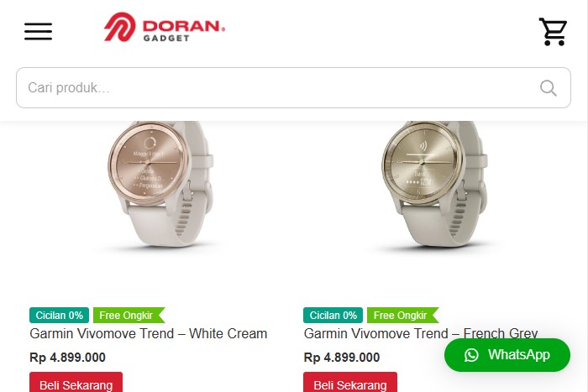Buy the White Cream watch now
The image size is (588, 392).
(x=76, y=382)
